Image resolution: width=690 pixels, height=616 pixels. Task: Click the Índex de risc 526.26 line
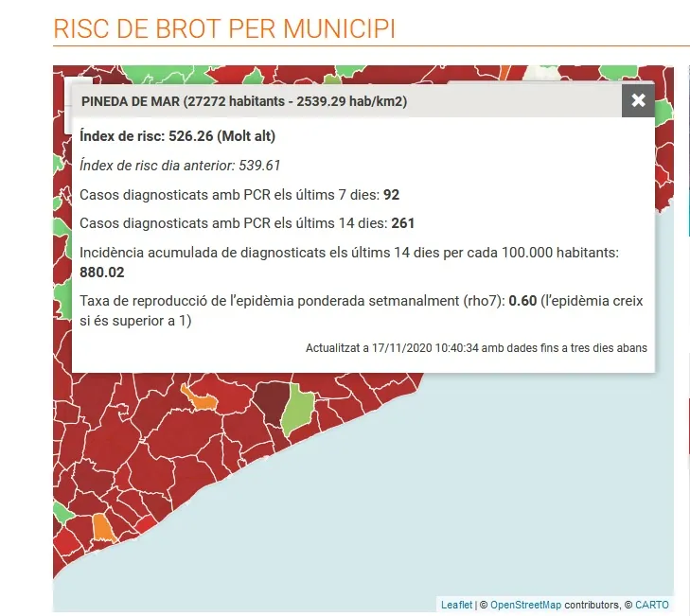coord(177,136)
